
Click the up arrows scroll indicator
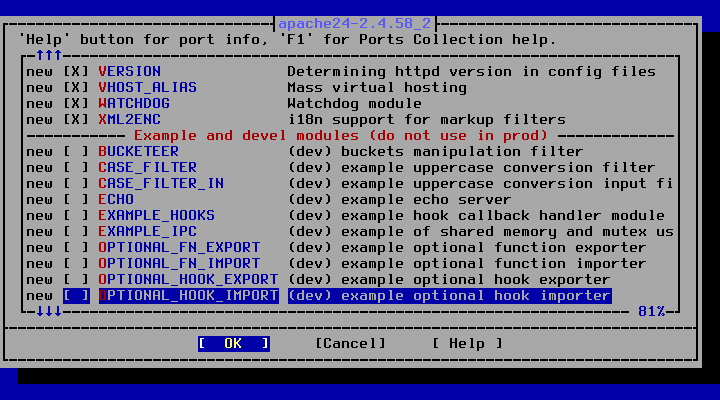click(49, 56)
